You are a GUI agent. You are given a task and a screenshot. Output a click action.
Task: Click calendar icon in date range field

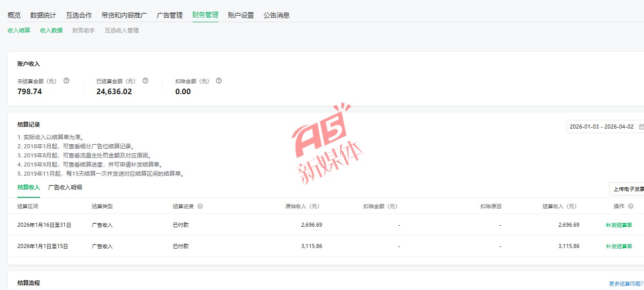coord(641,127)
